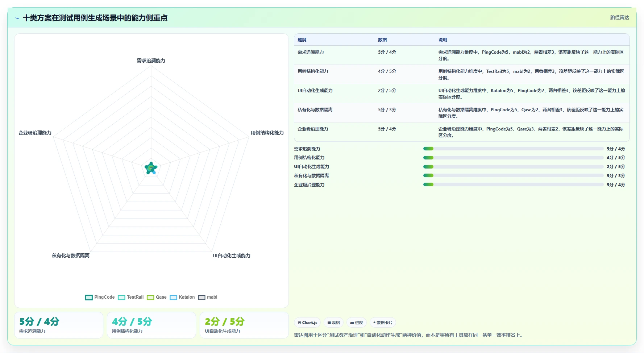Click the radar axis label 需求追溯能力
Image resolution: width=644 pixels, height=353 pixels.
(151, 61)
